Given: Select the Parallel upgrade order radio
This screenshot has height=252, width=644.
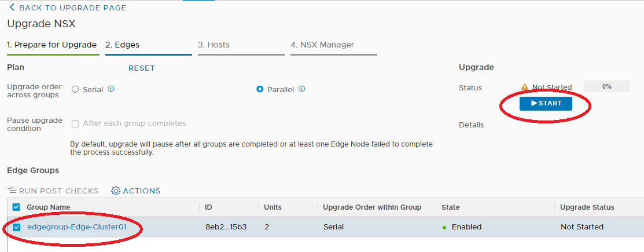Looking at the screenshot, I should [260, 89].
